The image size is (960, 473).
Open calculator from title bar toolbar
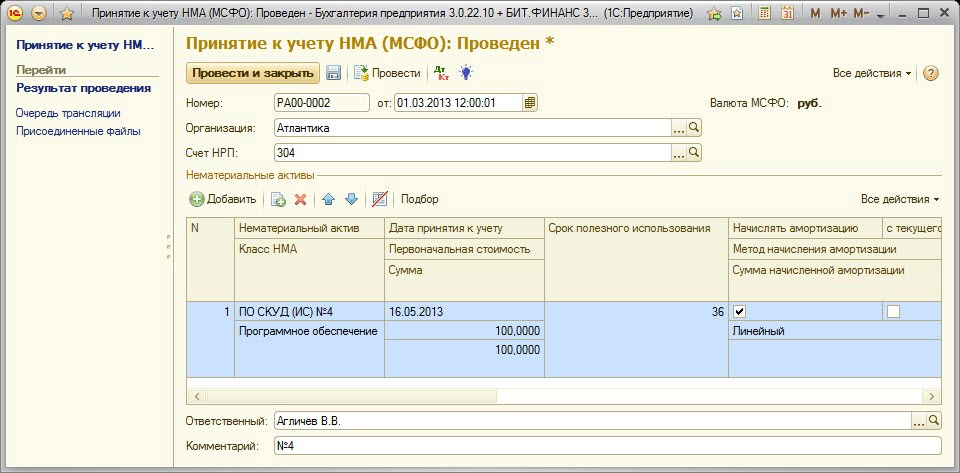point(764,14)
